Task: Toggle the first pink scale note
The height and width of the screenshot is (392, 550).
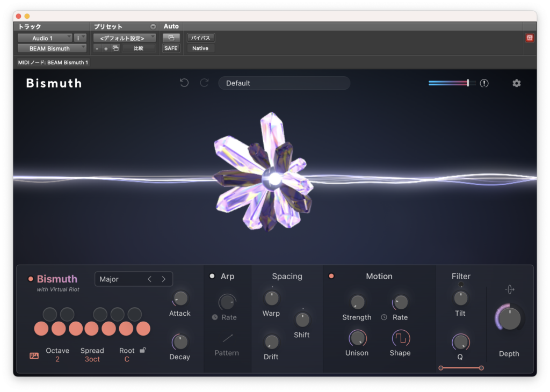Action: (41, 329)
